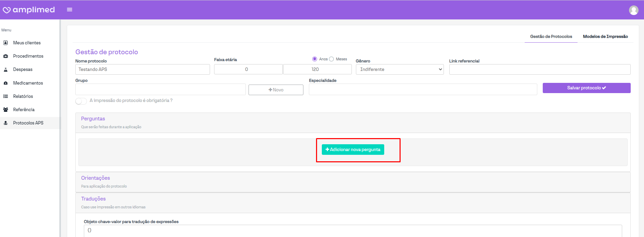This screenshot has width=644, height=237.
Task: Open the user profile avatar
Action: (633, 10)
